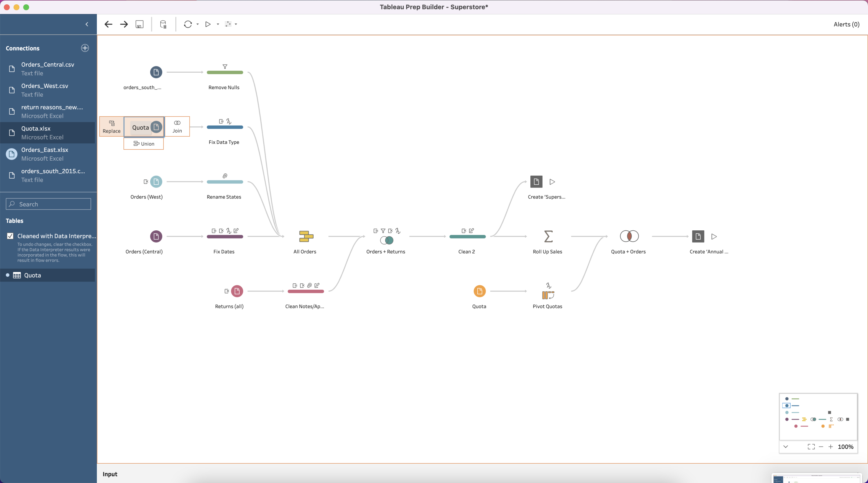This screenshot has height=483, width=868.
Task: Add a new connection with plus icon
Action: (x=85, y=48)
